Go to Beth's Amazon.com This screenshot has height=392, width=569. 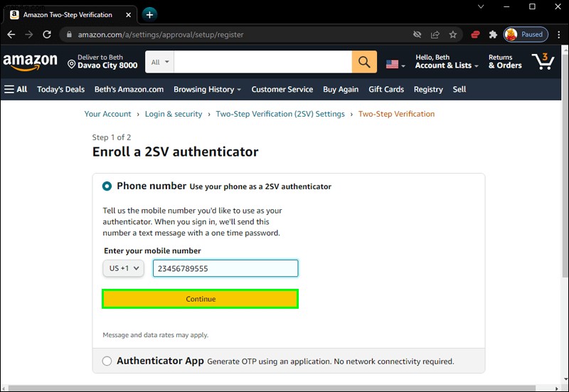pyautogui.click(x=129, y=90)
